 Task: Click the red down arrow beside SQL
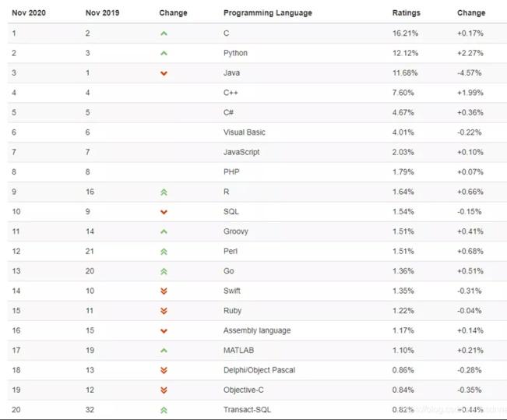(164, 212)
